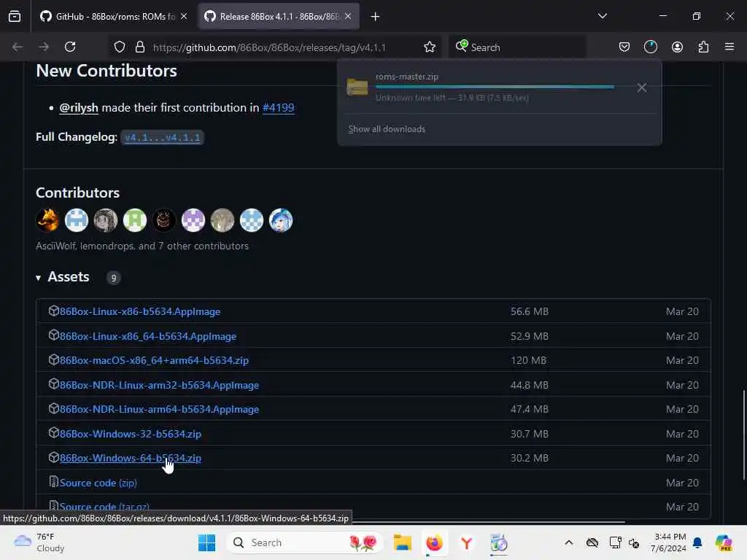The width and height of the screenshot is (747, 560).
Task: Download 86Box-macOS-x86_64+arm64-b5634.zip
Action: (x=154, y=360)
